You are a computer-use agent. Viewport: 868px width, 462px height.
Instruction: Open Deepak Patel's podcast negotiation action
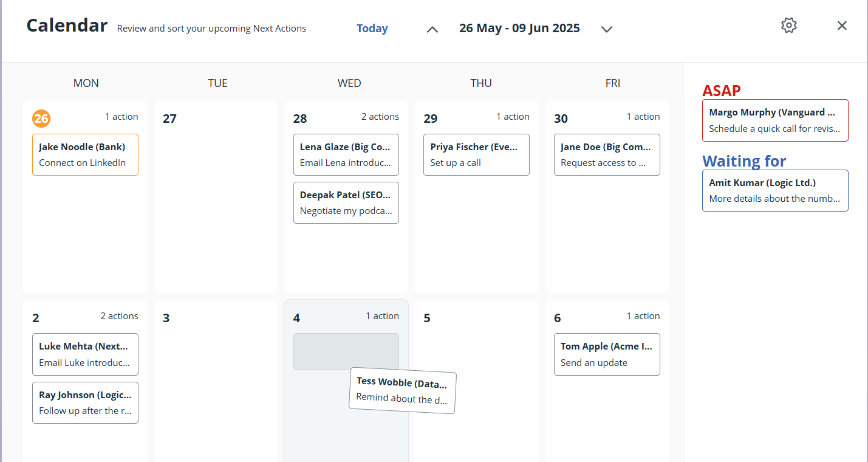click(346, 202)
